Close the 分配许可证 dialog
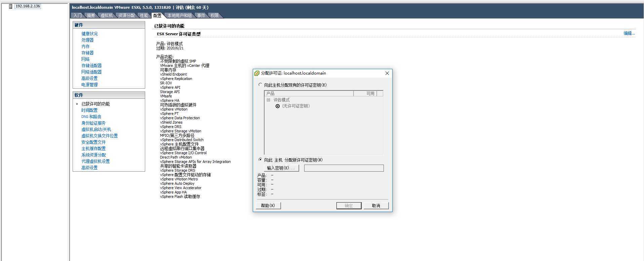This screenshot has width=644, height=261. tap(387, 73)
